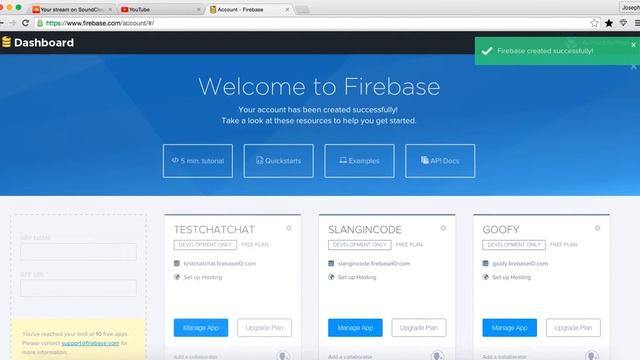Select the 'Account - Firebase' tab
Screen dimensions: 640x360
tap(249, 9)
